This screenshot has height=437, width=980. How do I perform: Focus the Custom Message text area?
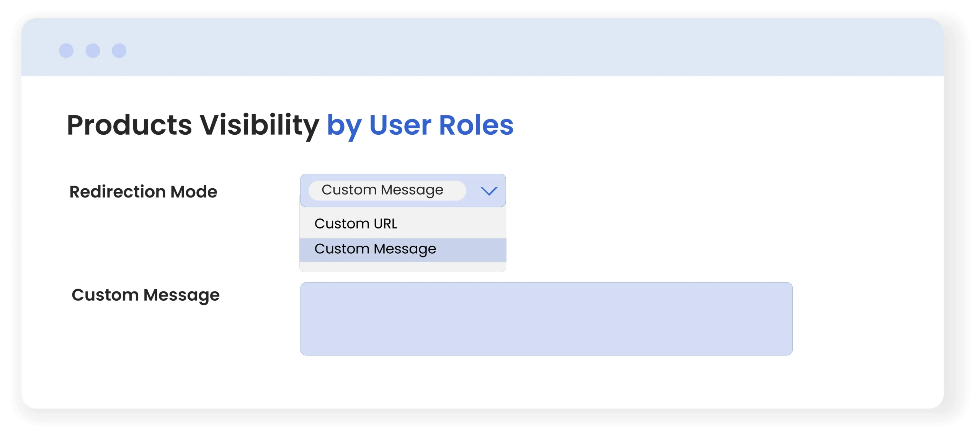click(546, 319)
